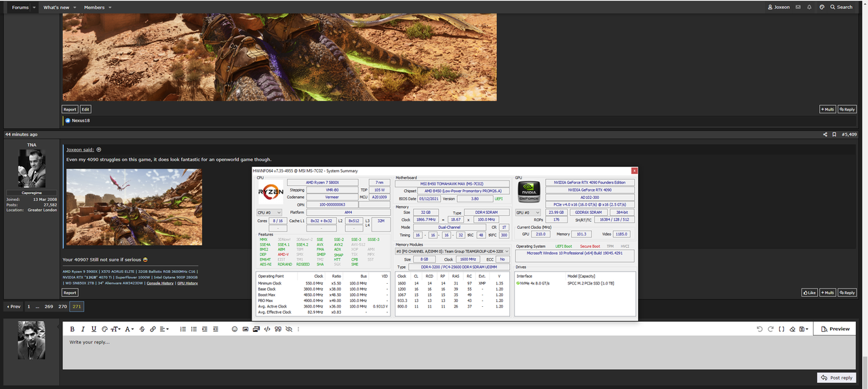
Task: Insert spoiler via crossed-eye icon
Action: coord(288,329)
